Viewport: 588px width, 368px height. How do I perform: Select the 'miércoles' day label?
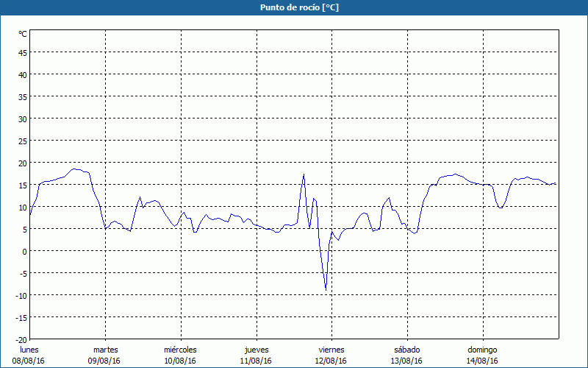tap(180, 350)
